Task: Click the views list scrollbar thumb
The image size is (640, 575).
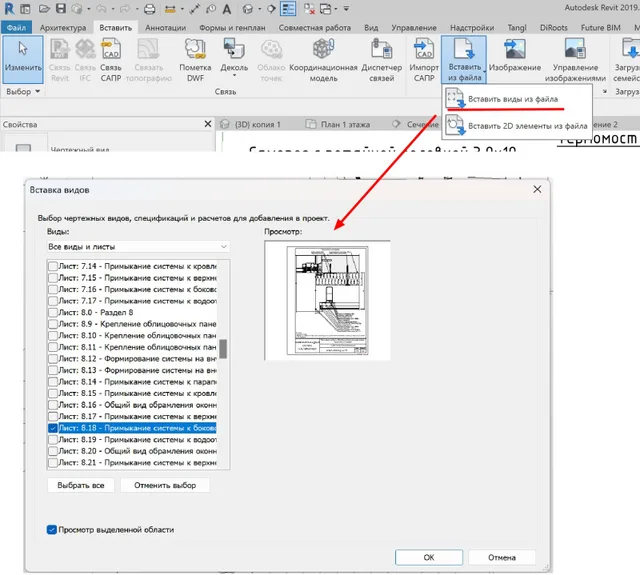Action: tap(223, 349)
